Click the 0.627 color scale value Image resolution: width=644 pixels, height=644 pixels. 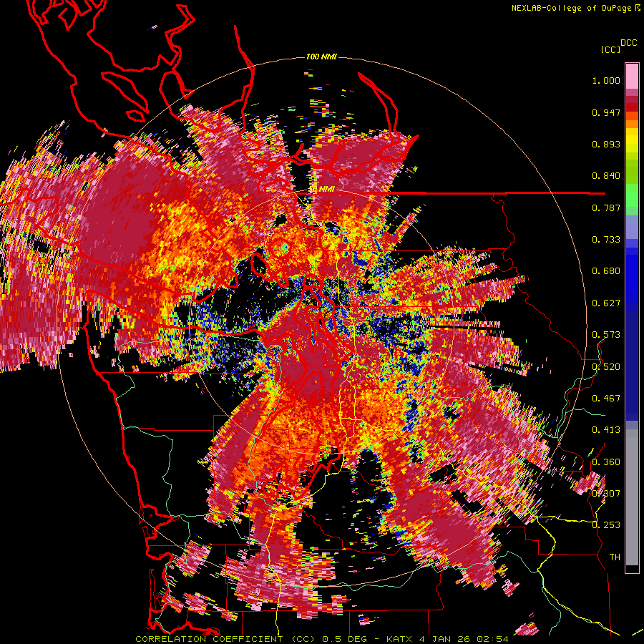(606, 303)
